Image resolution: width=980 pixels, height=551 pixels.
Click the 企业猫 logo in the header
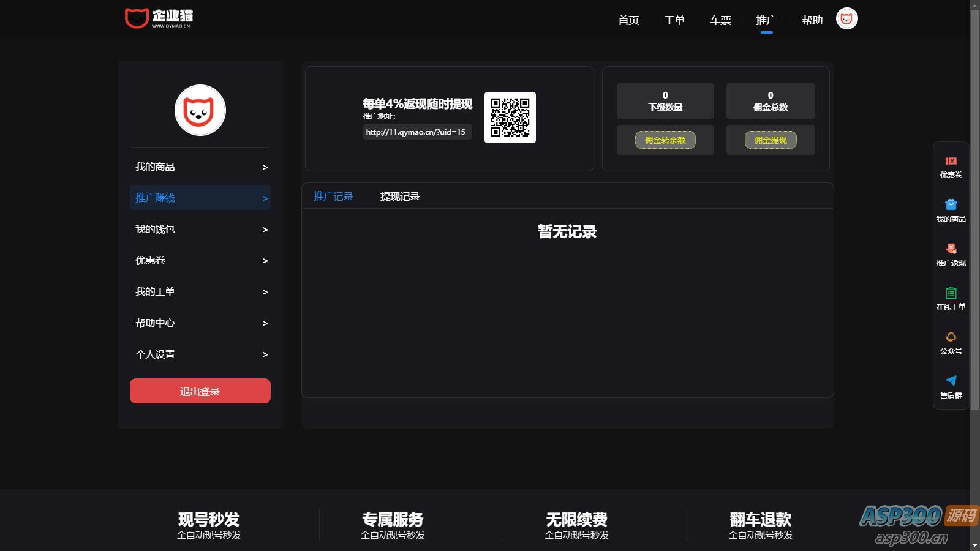point(159,18)
